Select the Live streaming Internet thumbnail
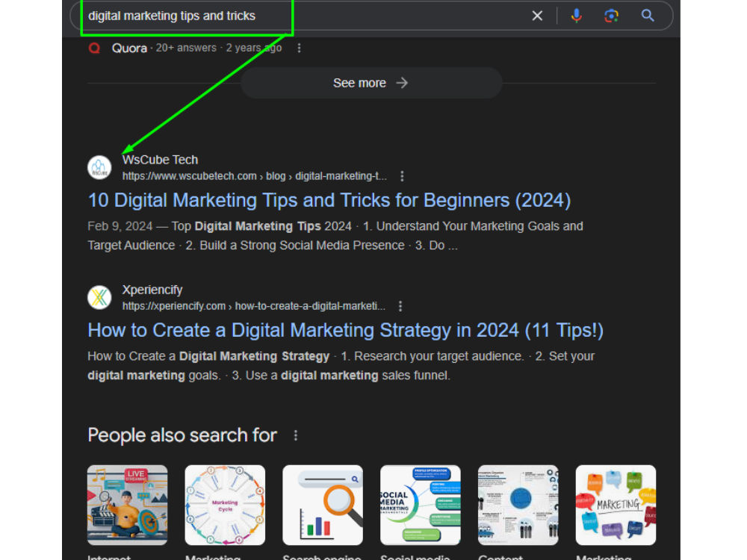Screen dimensions: 747x560 127,505
